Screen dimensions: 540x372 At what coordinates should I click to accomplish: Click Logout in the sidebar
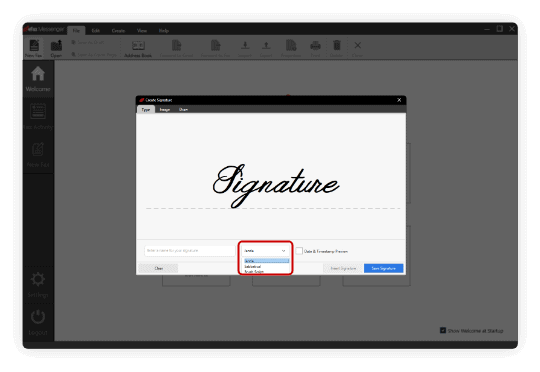pos(38,322)
